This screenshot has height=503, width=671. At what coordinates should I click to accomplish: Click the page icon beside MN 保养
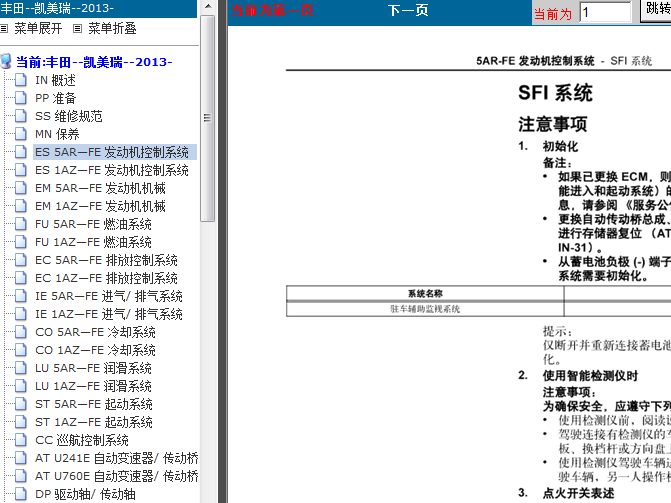pos(21,134)
